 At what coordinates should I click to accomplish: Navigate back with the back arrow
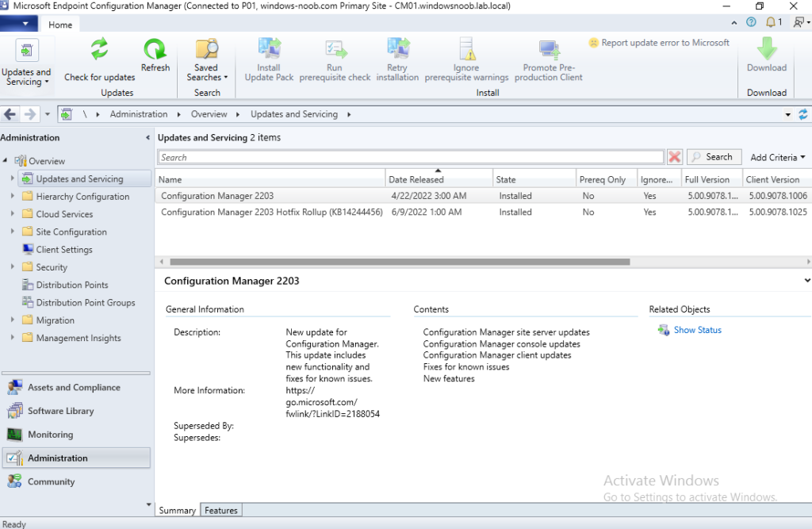coord(10,114)
